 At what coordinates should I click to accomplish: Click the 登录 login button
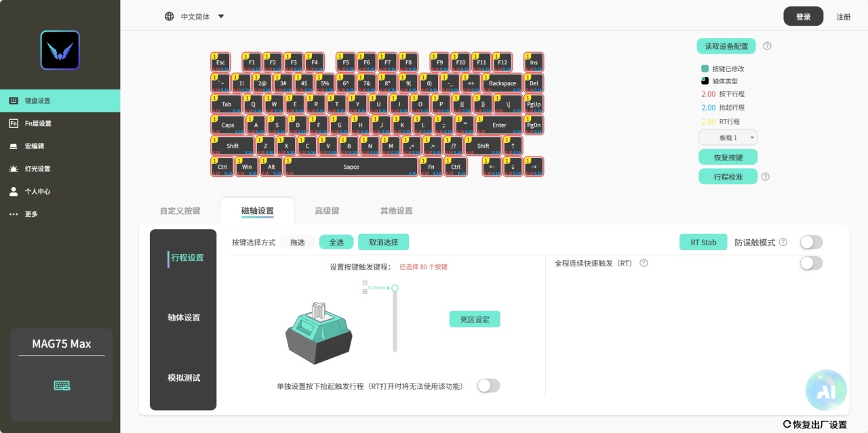click(804, 16)
